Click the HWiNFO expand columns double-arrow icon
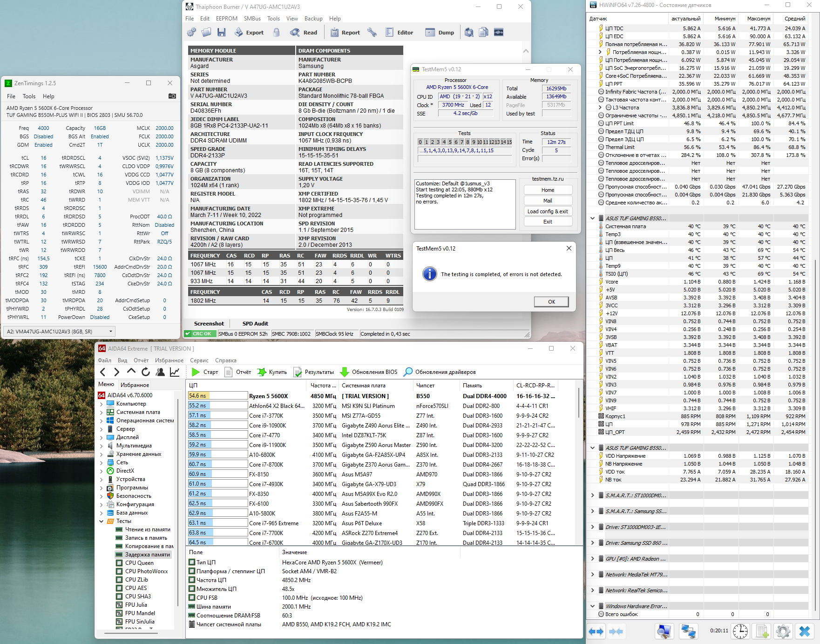820x644 pixels. pyautogui.click(x=596, y=631)
